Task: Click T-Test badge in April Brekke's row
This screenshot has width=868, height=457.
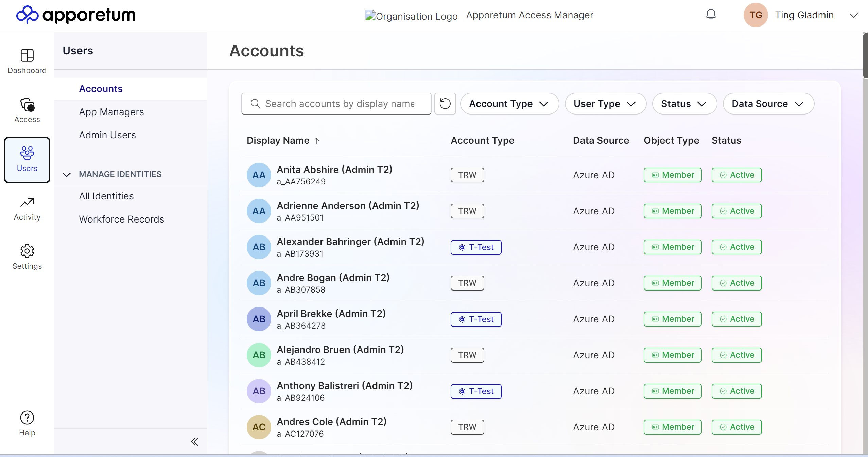Action: [x=476, y=319]
